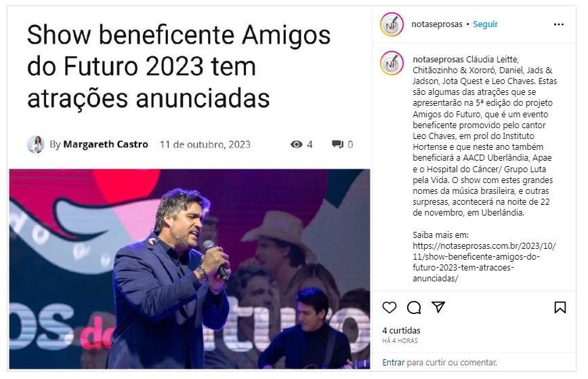Click the notaseprosas name in the caption
The width and height of the screenshot is (588, 379).
[x=438, y=59]
